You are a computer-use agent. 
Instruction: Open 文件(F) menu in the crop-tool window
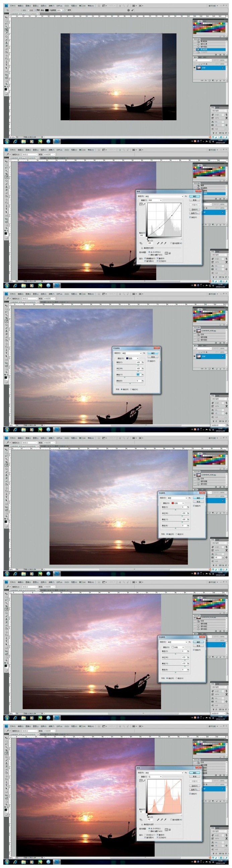point(13,6)
